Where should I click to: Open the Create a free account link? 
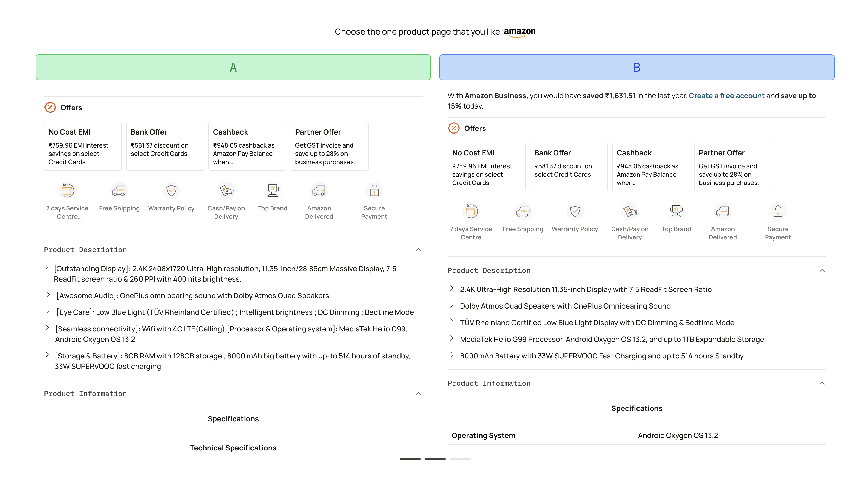726,96
